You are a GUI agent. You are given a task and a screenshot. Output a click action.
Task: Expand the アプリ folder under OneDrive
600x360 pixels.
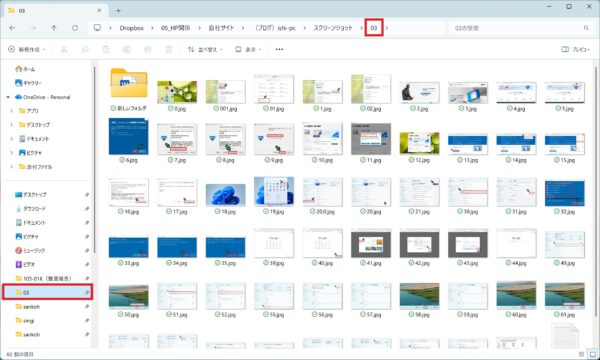[11, 111]
